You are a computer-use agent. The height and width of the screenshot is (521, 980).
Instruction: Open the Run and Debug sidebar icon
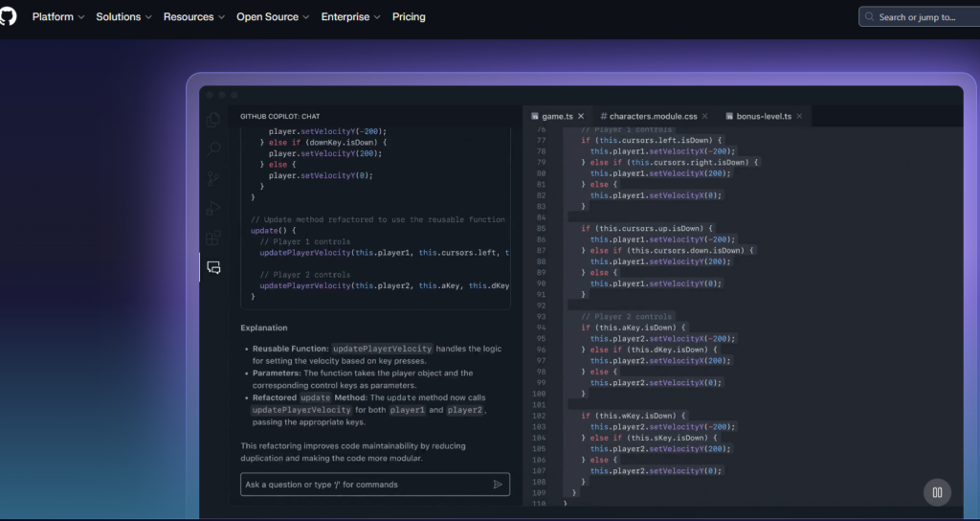(x=213, y=208)
